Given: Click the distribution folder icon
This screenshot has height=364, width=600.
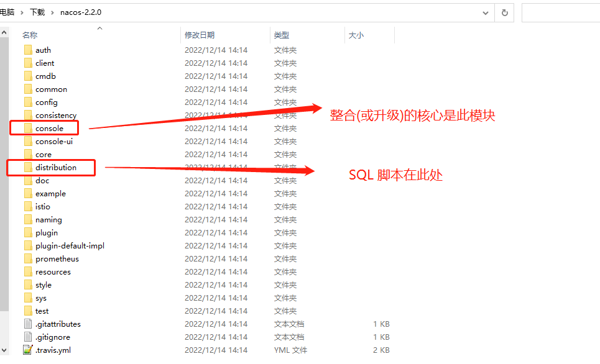Looking at the screenshot, I should tap(28, 168).
